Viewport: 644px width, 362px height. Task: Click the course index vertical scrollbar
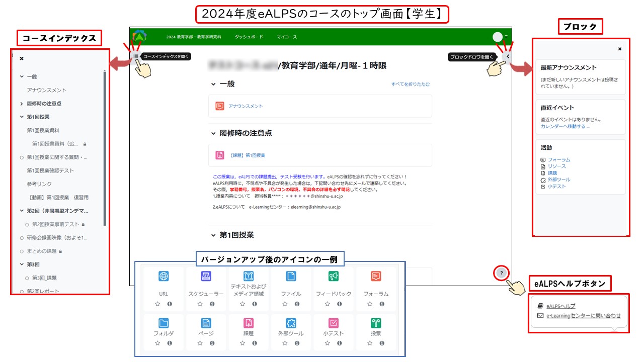(105, 148)
